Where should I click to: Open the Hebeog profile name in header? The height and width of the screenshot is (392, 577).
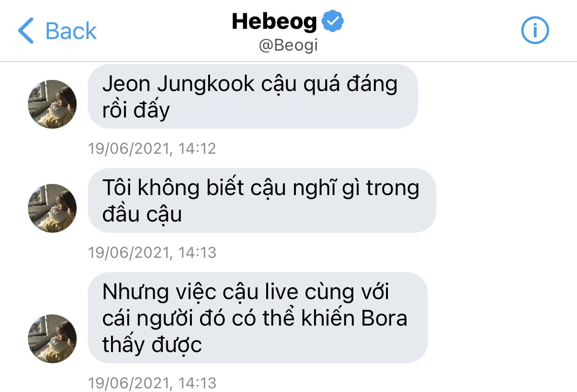tap(274, 22)
